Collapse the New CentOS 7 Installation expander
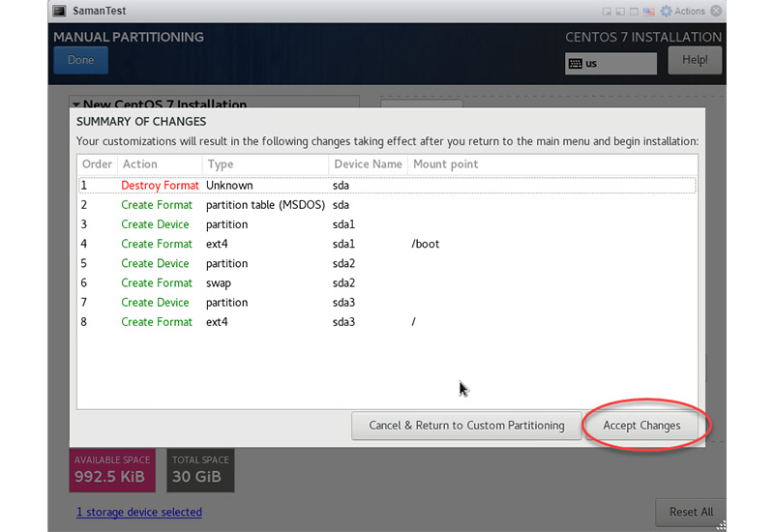The image size is (774, 532). [74, 104]
